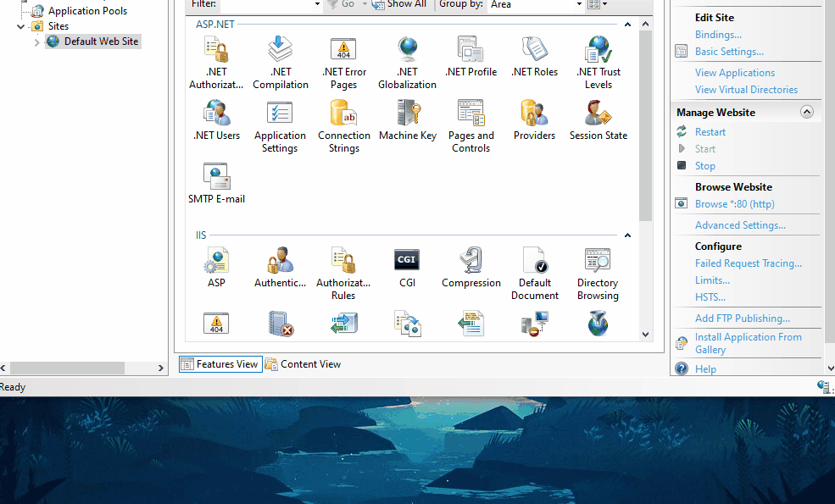Open .NET Authorization Rules feature

pos(216,63)
